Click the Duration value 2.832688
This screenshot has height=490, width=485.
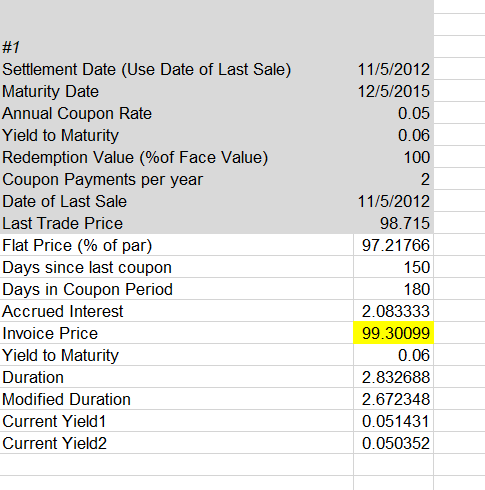click(x=393, y=377)
